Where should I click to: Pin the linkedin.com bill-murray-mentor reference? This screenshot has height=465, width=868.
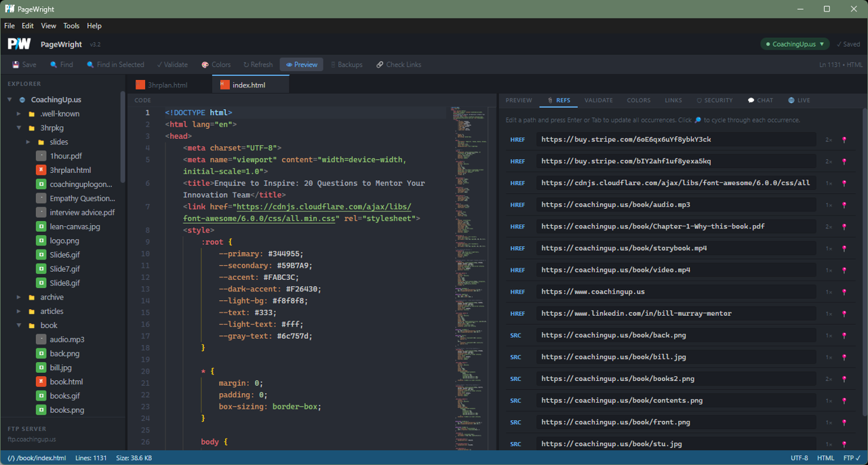pyautogui.click(x=844, y=313)
